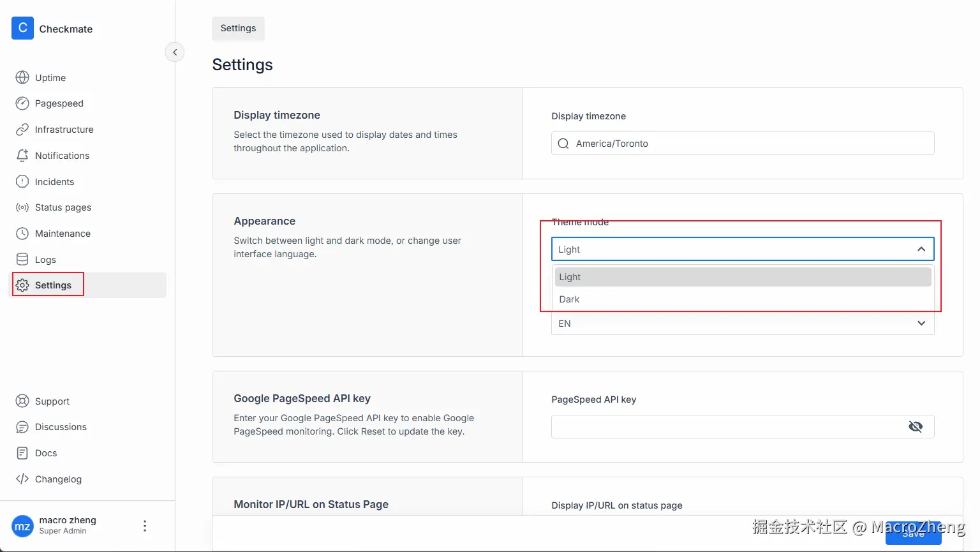The width and height of the screenshot is (980, 552).
Task: Expand the EN language dropdown
Action: coord(921,324)
